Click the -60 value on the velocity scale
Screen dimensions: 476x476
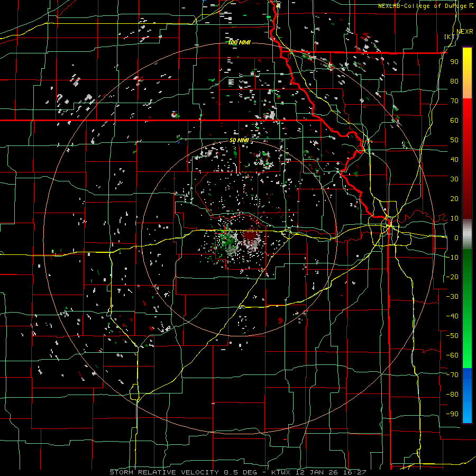pos(452,355)
